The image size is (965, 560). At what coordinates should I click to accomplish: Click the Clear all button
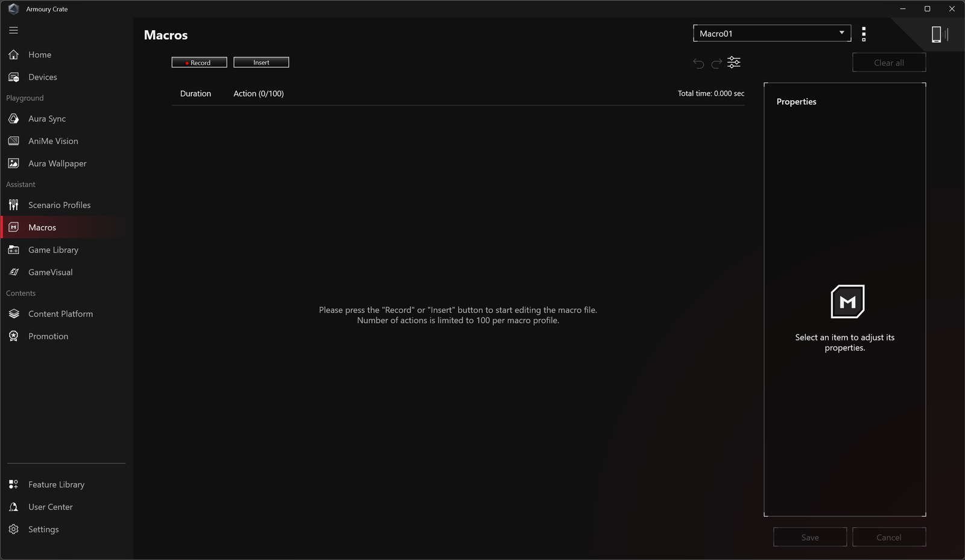tap(889, 62)
